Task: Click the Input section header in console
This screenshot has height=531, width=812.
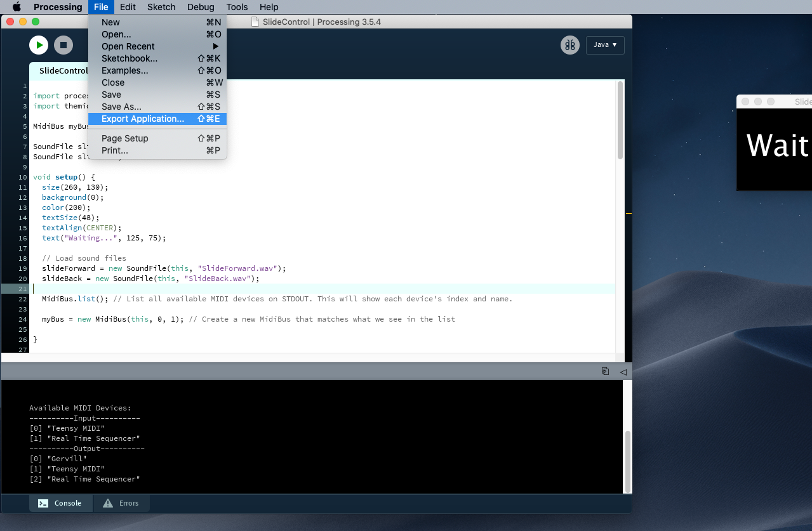Action: 84,418
